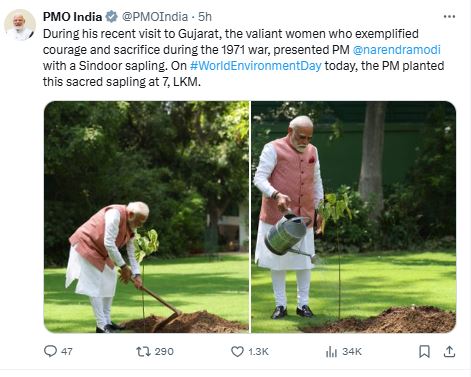
Task: Open the PMO India display name
Action: pyautogui.click(x=72, y=17)
